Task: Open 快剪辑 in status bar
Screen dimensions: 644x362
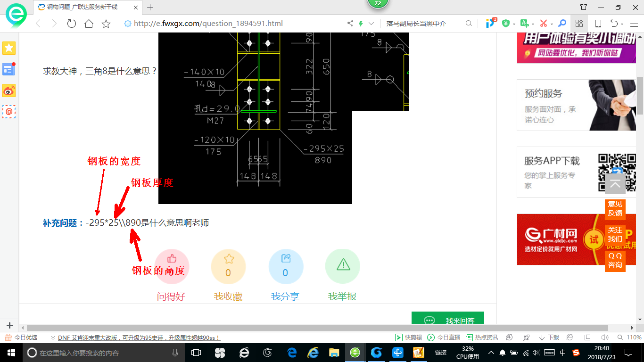Action: [408, 337]
